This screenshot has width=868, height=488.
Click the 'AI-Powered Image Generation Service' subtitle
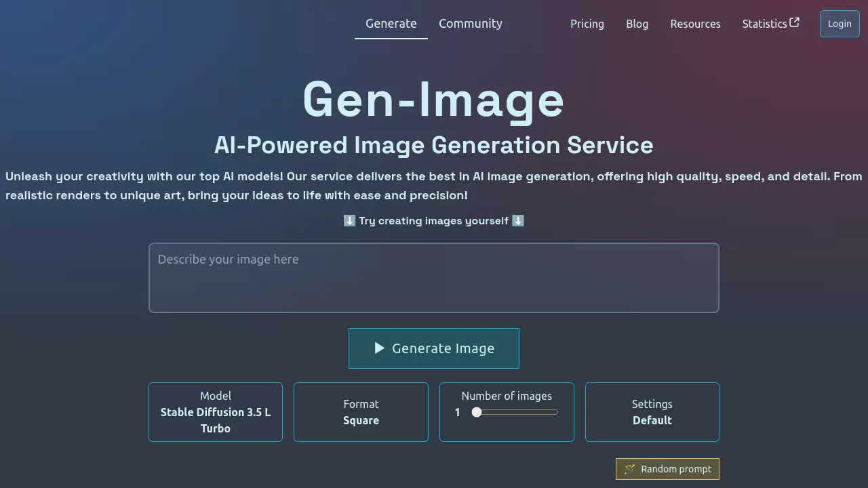coord(434,145)
